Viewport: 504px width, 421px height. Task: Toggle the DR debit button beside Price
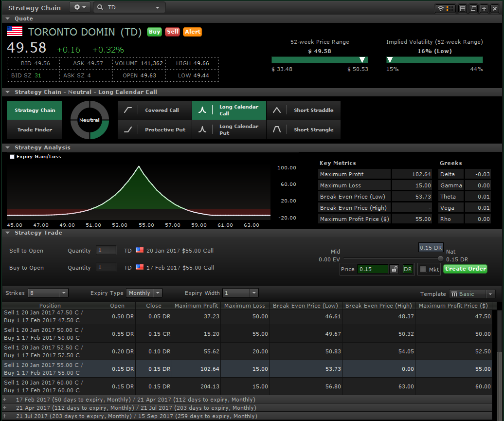click(x=408, y=269)
